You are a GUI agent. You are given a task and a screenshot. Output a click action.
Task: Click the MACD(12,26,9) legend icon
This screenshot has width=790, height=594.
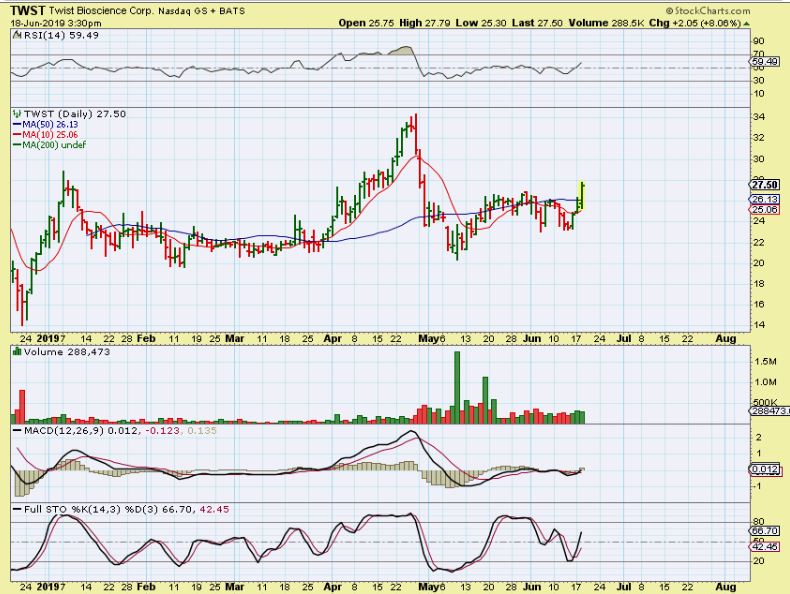14,431
